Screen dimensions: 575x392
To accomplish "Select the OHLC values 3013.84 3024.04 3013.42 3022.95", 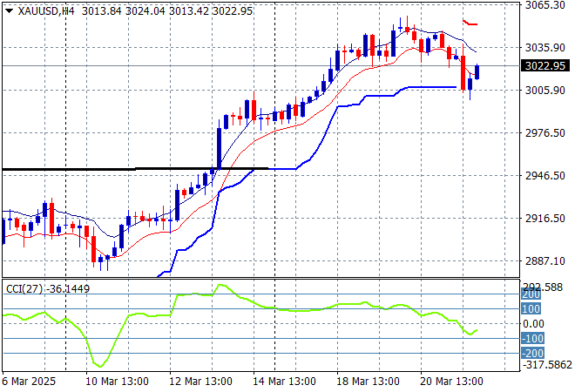I will (167, 11).
